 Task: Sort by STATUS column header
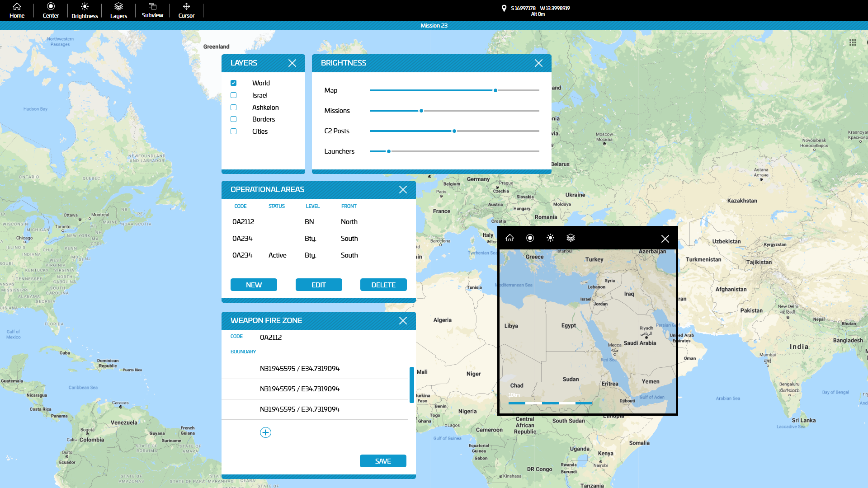click(x=277, y=206)
